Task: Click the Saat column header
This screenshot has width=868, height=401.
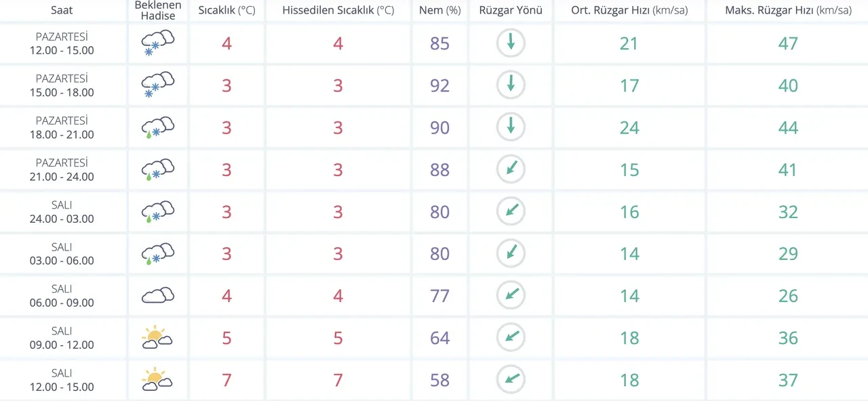Action: click(x=62, y=10)
